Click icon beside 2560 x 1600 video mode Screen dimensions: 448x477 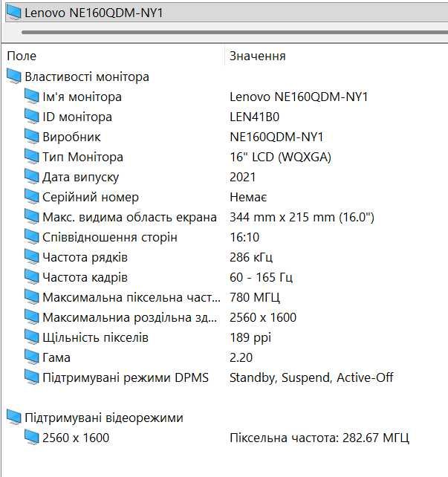(x=32, y=437)
